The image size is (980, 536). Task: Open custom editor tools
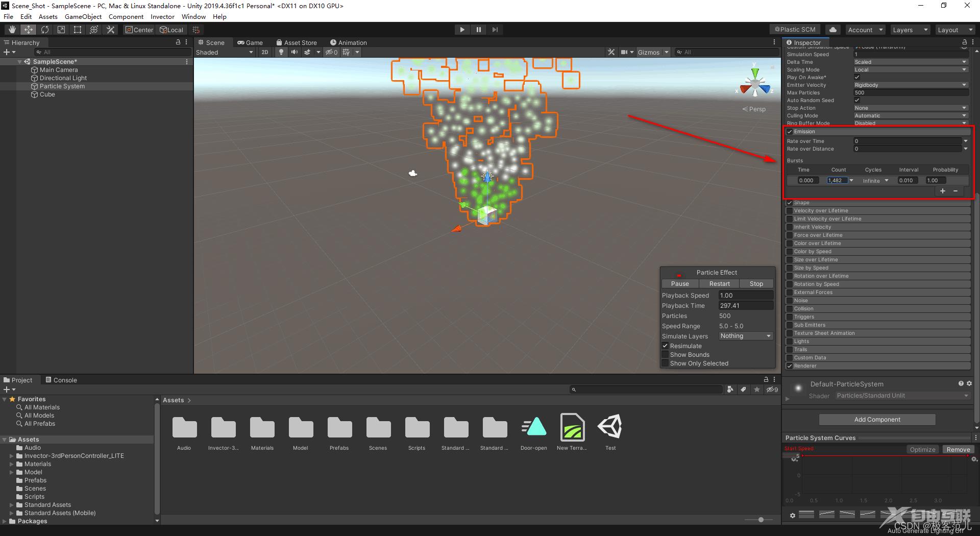(x=110, y=30)
